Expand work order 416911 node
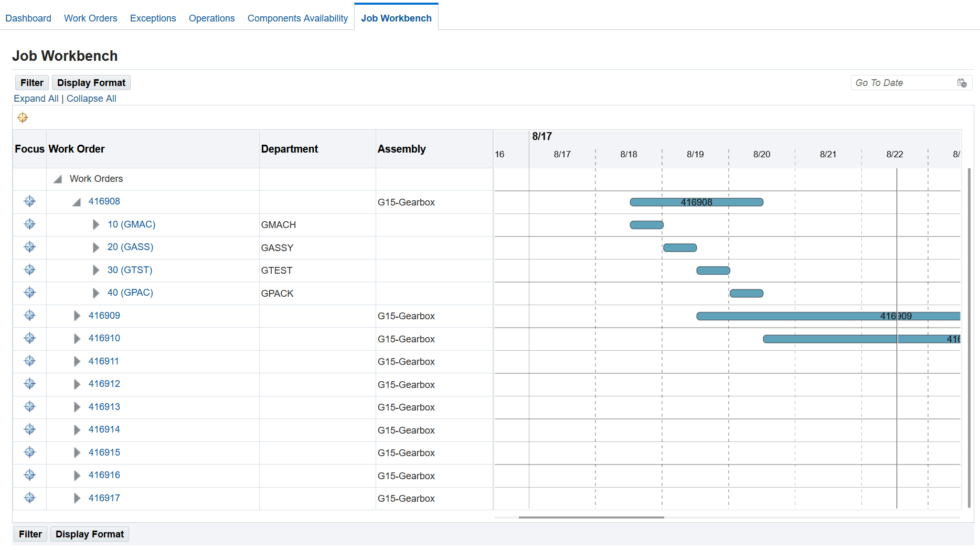980x550 pixels. point(77,361)
